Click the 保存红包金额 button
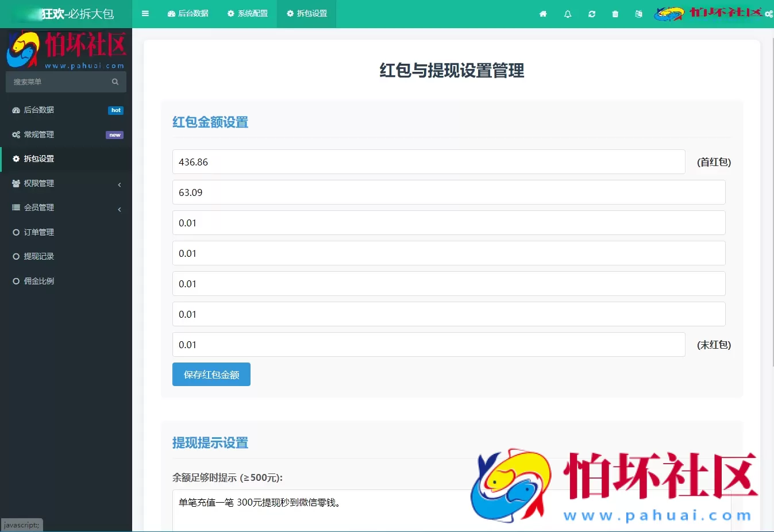The width and height of the screenshot is (774, 532). pos(211,374)
